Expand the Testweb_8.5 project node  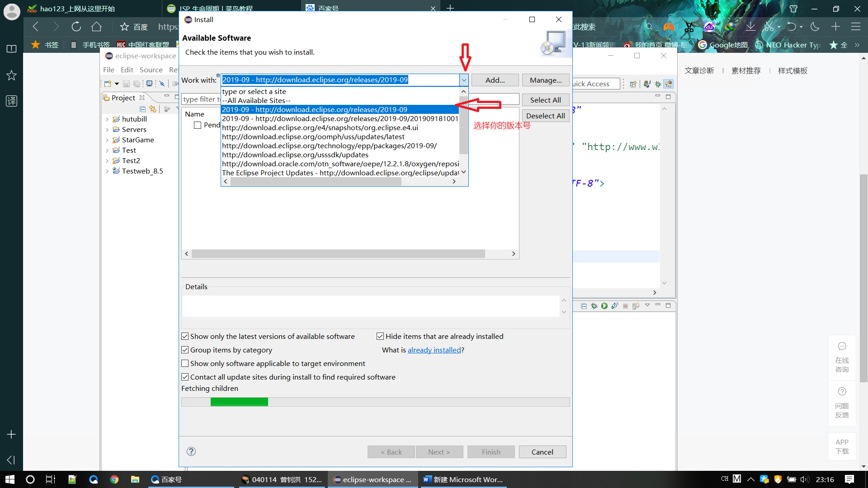pyautogui.click(x=107, y=171)
